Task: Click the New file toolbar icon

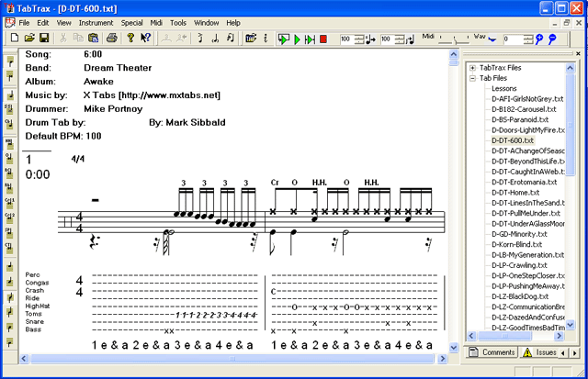Action: click(x=15, y=39)
